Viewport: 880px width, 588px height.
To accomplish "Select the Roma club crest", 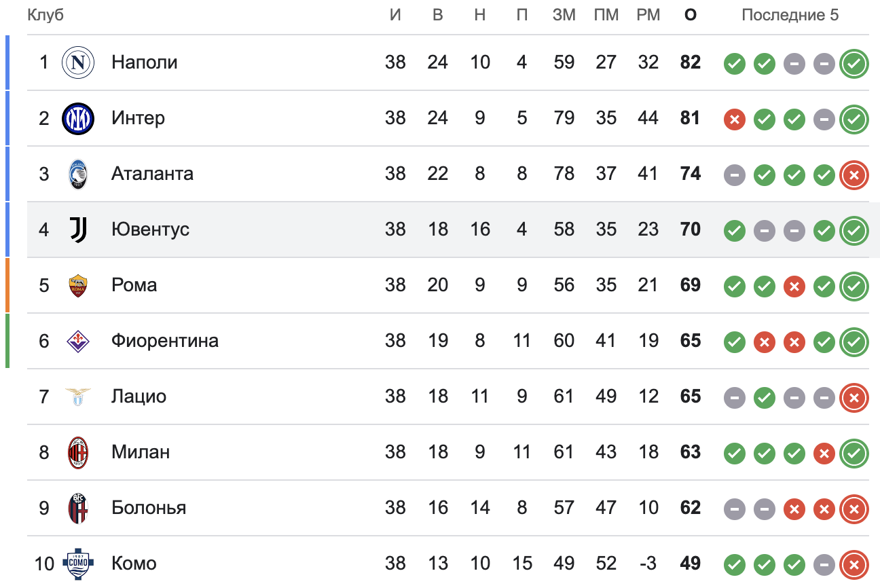I will 77,285.
